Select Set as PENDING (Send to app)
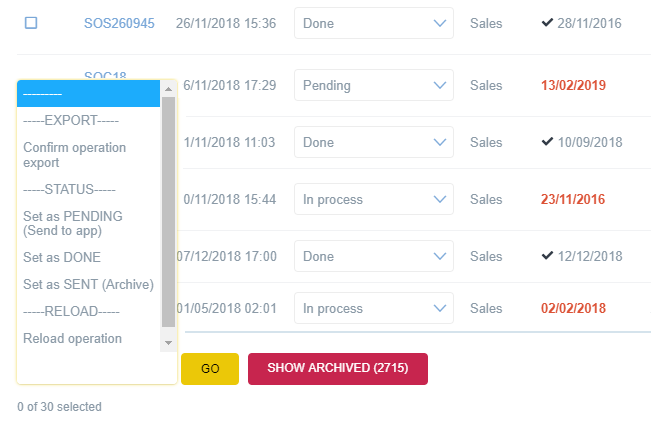 coord(73,223)
